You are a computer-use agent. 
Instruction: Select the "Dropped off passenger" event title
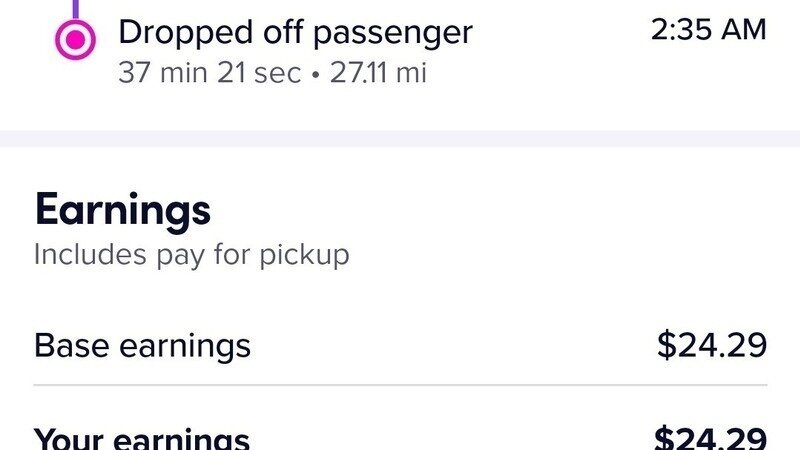(295, 33)
